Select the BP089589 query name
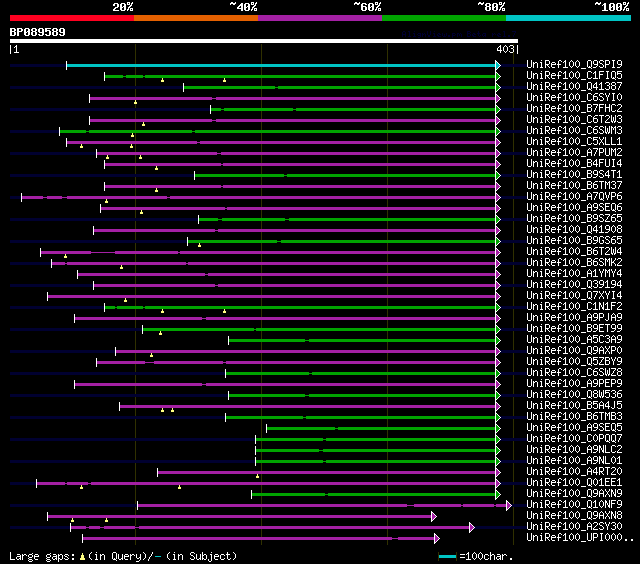Image resolution: width=640 pixels, height=564 pixels. [x=38, y=32]
